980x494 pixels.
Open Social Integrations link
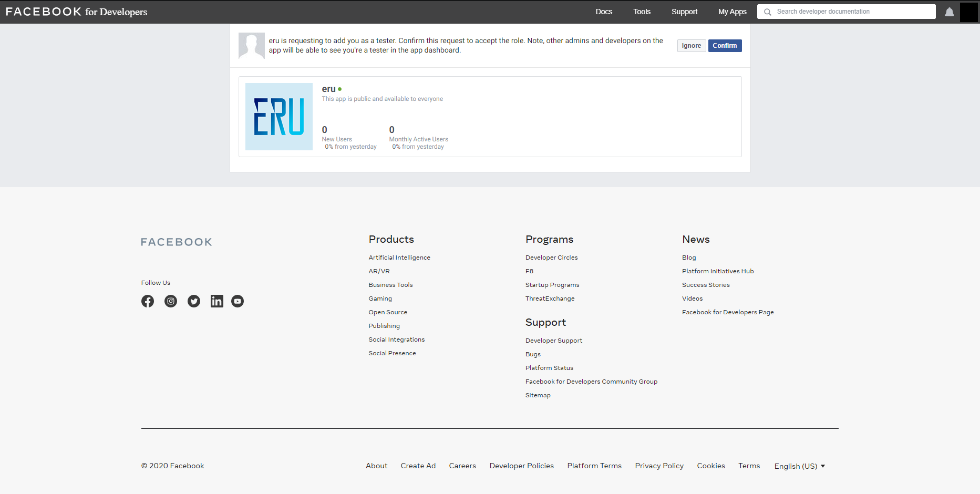pyautogui.click(x=397, y=339)
